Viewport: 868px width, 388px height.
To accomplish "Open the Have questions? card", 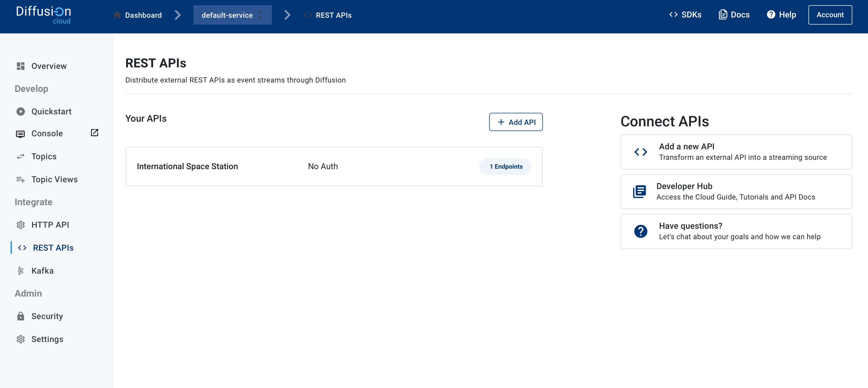I will coord(736,231).
